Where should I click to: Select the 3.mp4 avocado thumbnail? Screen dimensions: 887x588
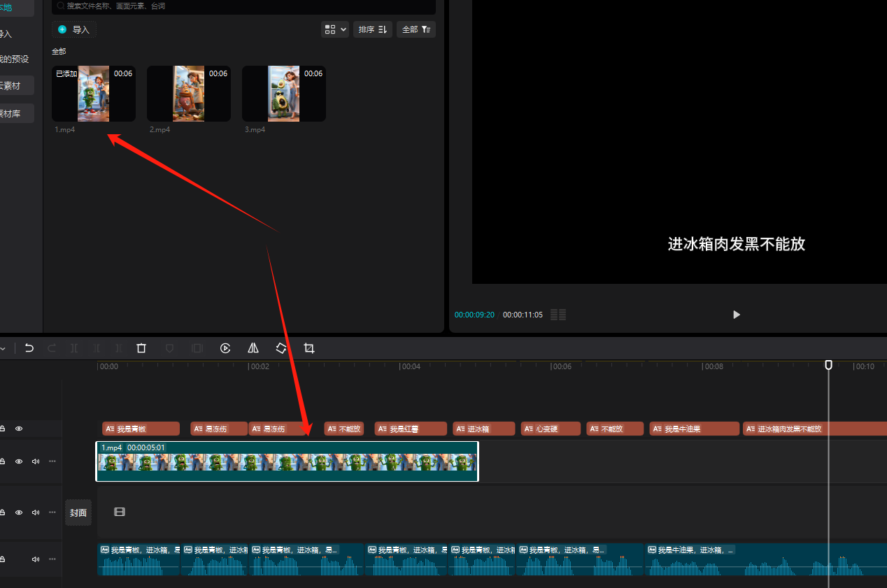(283, 94)
